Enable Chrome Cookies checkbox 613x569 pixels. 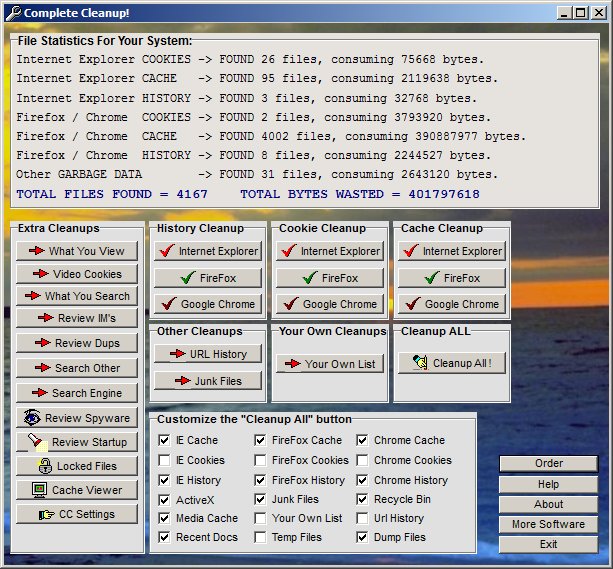coord(362,460)
